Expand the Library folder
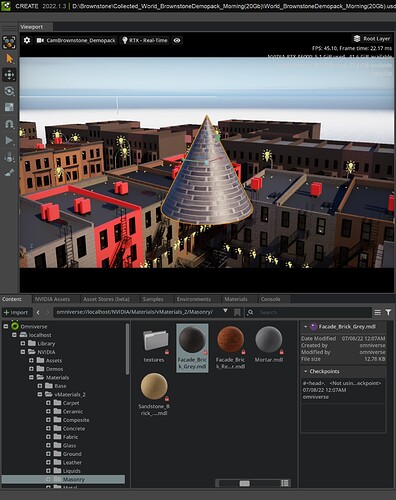396x500 pixels. point(23,343)
